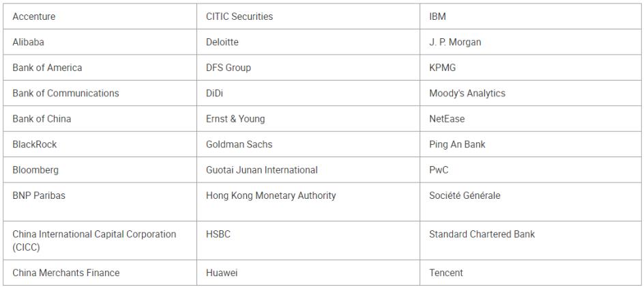Image resolution: width=644 pixels, height=287 pixels.
Task: Select the Deloitte entry
Action: click(222, 42)
